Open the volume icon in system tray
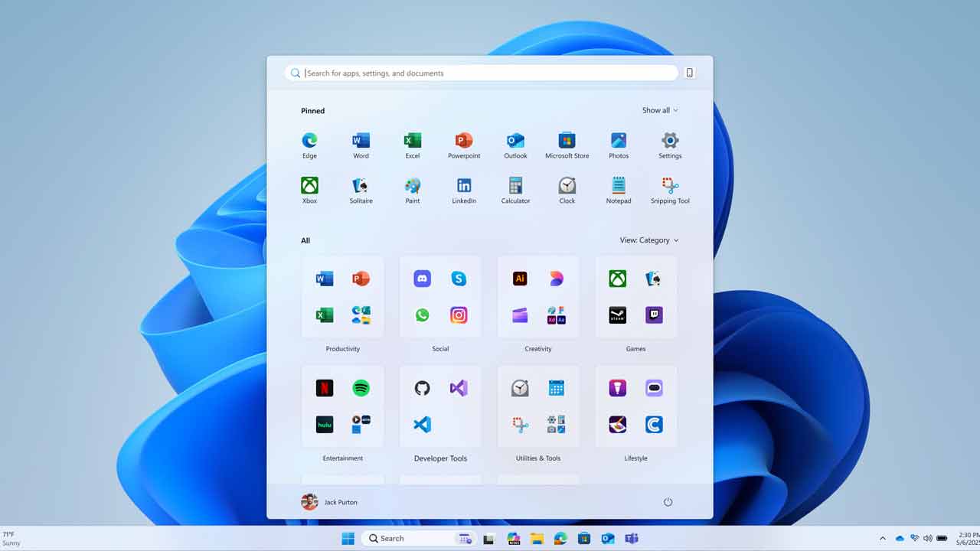The height and width of the screenshot is (551, 980). (x=928, y=538)
